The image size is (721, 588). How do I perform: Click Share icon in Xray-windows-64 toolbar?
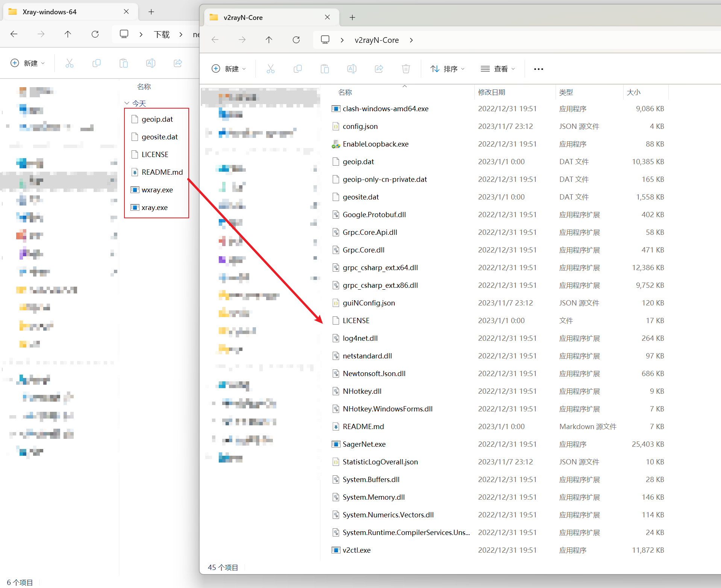[x=178, y=63]
